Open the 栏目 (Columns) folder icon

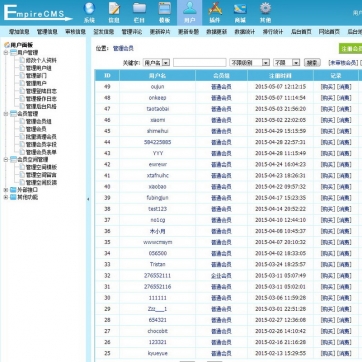click(139, 13)
